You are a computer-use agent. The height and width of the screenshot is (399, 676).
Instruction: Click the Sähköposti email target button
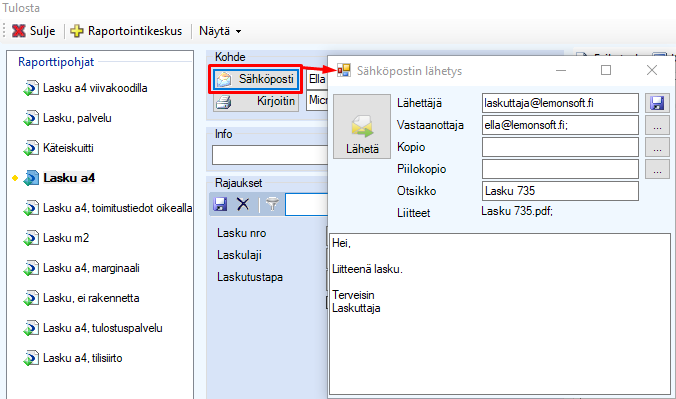point(256,79)
